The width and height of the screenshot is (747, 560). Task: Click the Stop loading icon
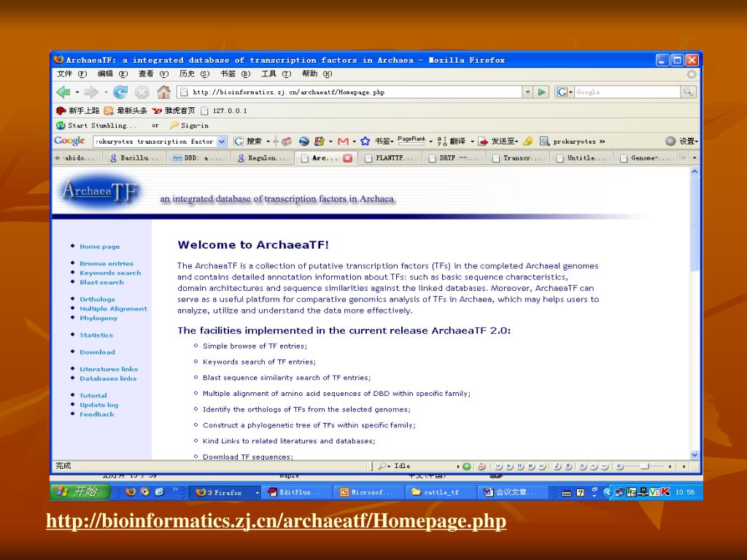[142, 92]
